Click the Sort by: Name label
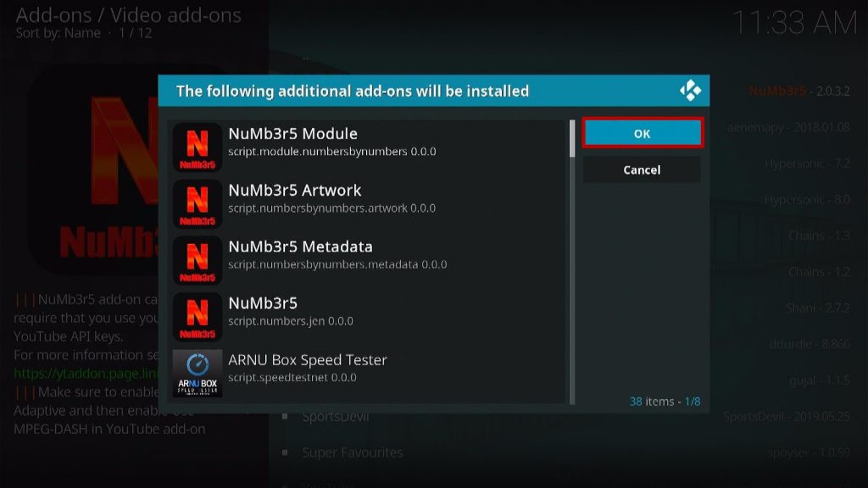The height and width of the screenshot is (488, 868). coord(58,33)
